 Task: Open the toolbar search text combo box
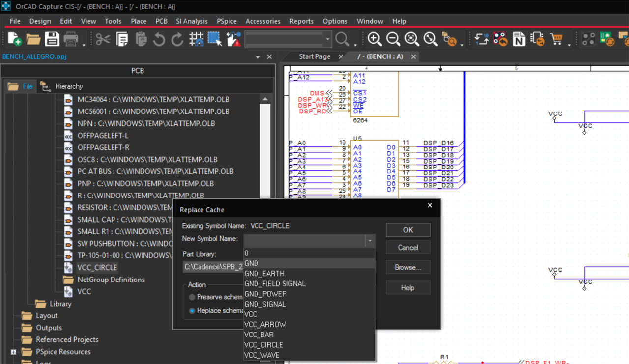[287, 39]
